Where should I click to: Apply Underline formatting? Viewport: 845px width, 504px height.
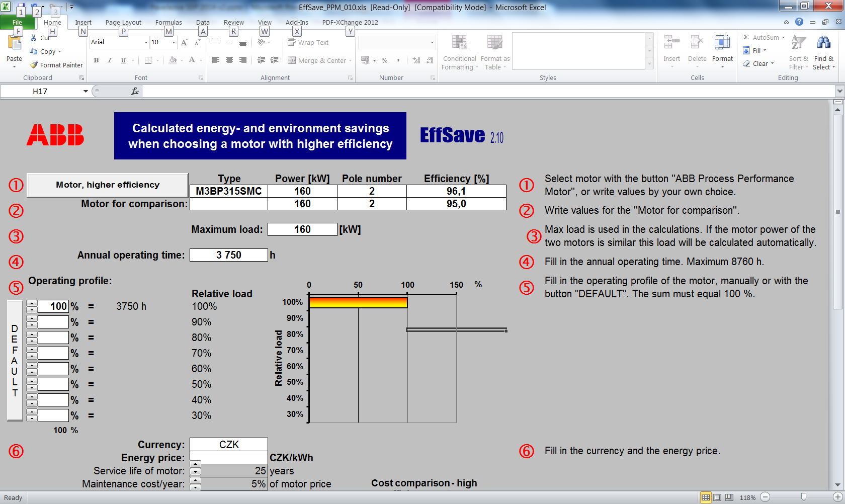[123, 60]
